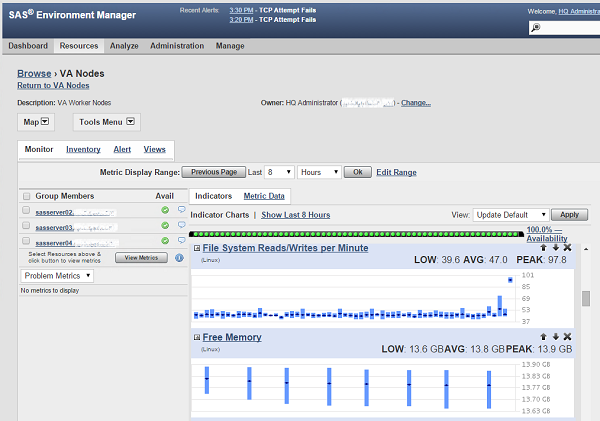Click the Previous Page button
The height and width of the screenshot is (421, 600).
[x=214, y=172]
